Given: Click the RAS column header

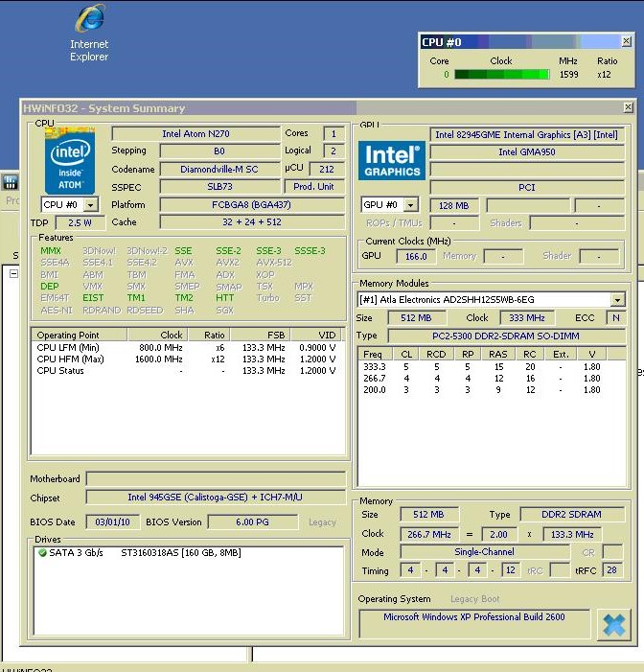Looking at the screenshot, I should pos(498,354).
